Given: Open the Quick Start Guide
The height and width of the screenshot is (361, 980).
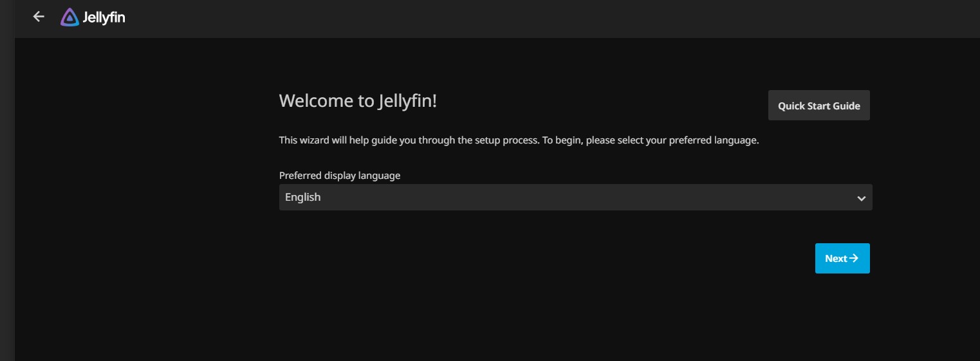Looking at the screenshot, I should pyautogui.click(x=818, y=106).
